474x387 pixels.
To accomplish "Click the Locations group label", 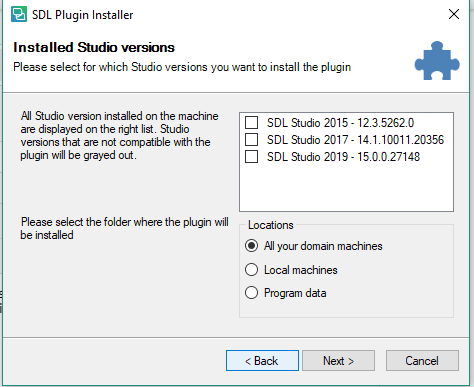I will [271, 225].
